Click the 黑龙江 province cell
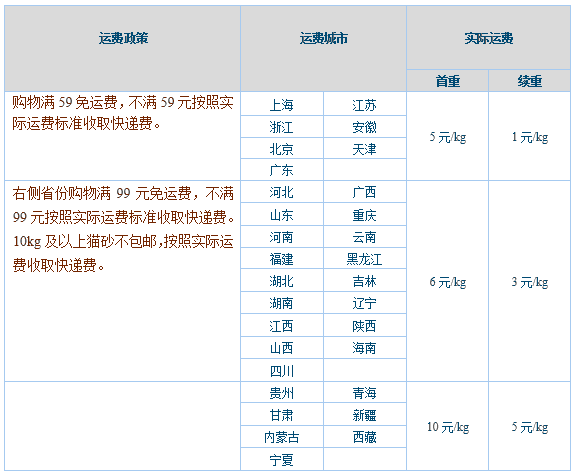The height and width of the screenshot is (476, 577). [x=364, y=259]
